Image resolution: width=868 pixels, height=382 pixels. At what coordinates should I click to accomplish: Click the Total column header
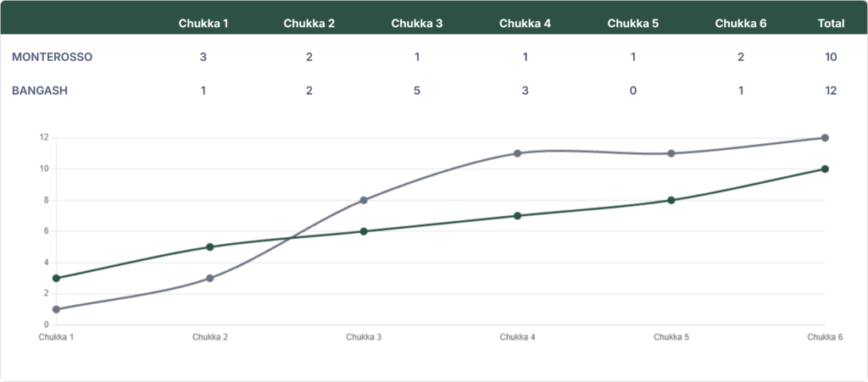[x=831, y=23]
